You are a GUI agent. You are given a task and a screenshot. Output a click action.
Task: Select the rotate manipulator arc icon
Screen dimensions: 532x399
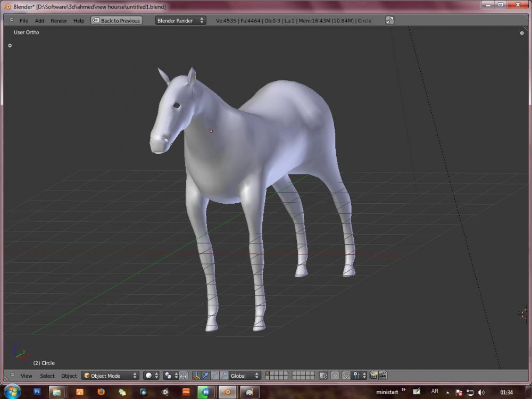click(214, 376)
